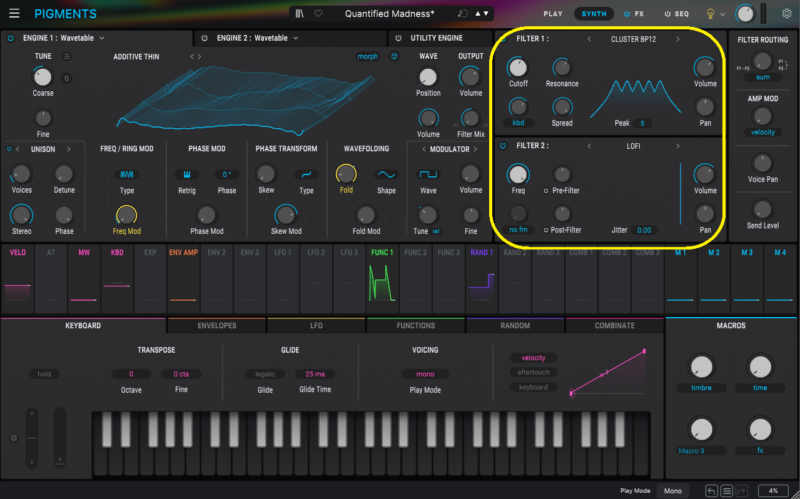
Task: Switch to the PLAY view
Action: point(553,14)
